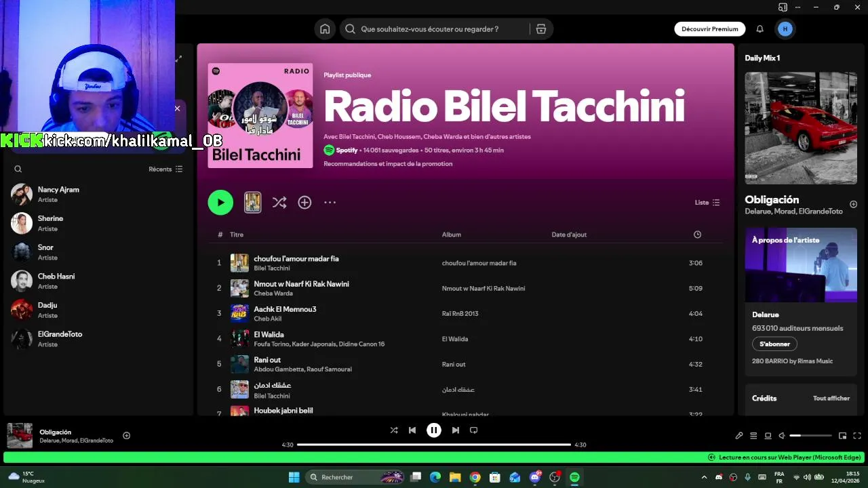
Task: Click S'abonner to follow Delarue
Action: pyautogui.click(x=774, y=344)
